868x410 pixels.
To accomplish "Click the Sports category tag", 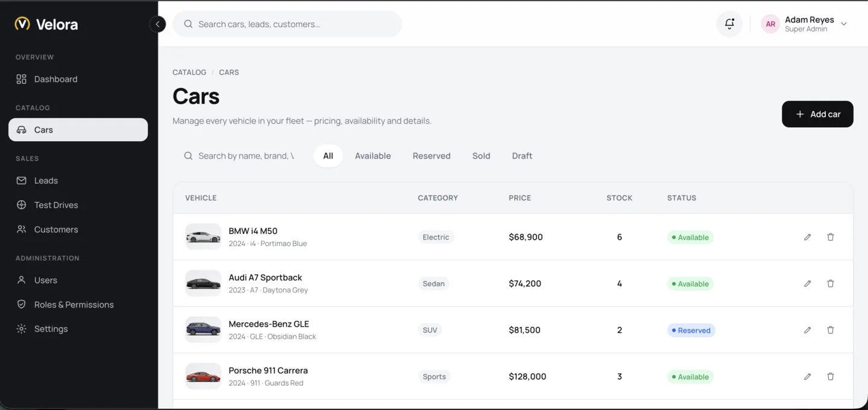I will point(434,376).
